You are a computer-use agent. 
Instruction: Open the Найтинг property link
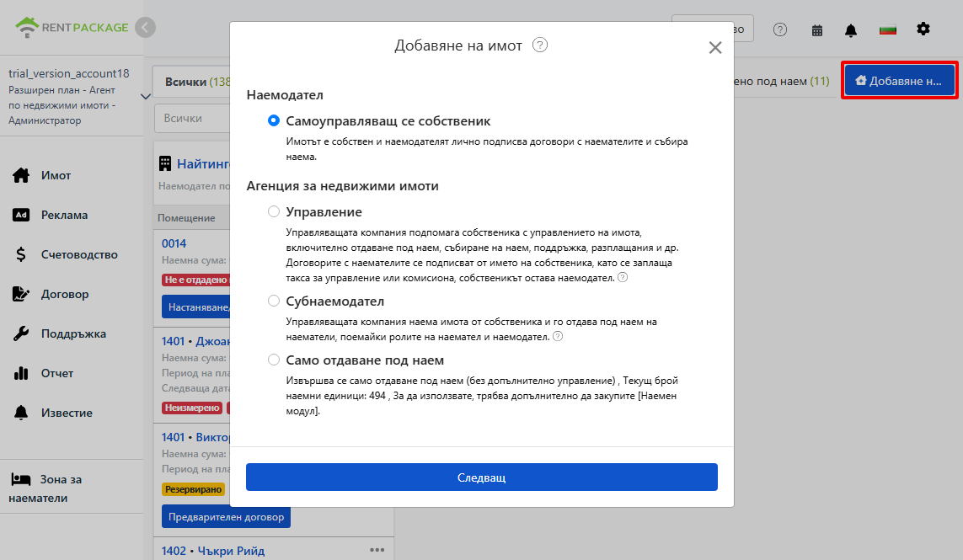click(x=203, y=164)
